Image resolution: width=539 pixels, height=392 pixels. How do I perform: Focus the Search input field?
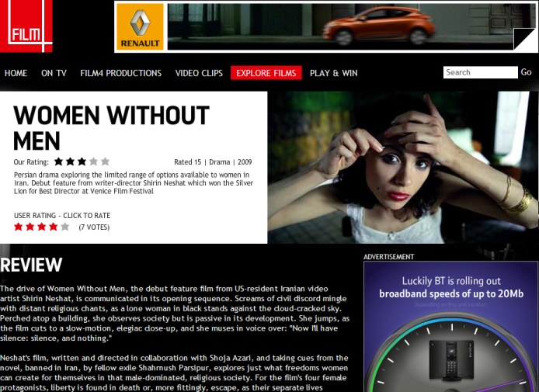coord(480,72)
